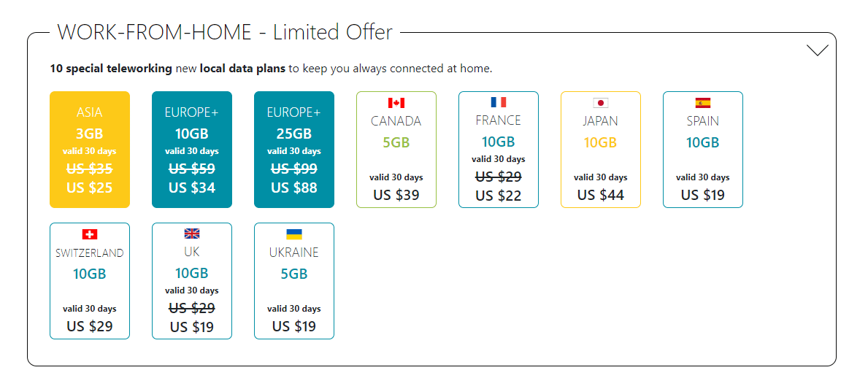Viewport: 868px width, 389px height.
Task: Click the yellow Asia card price US $25
Action: click(x=90, y=188)
